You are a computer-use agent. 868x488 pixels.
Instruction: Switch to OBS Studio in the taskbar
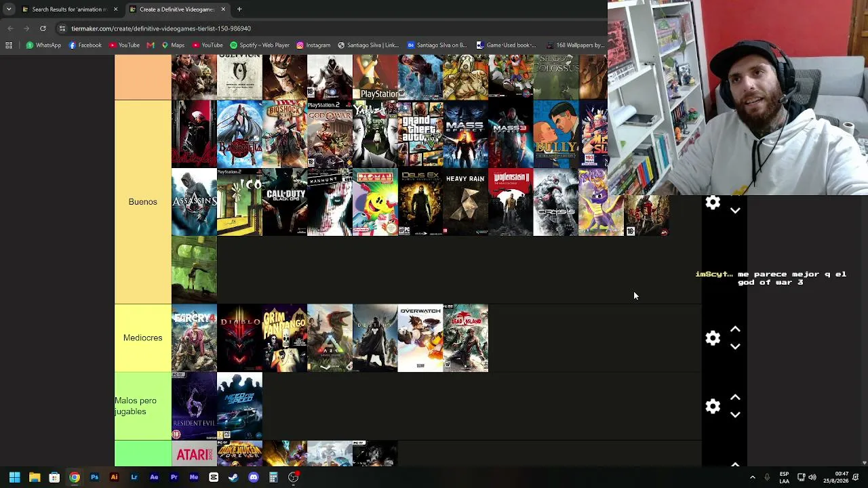[293, 477]
